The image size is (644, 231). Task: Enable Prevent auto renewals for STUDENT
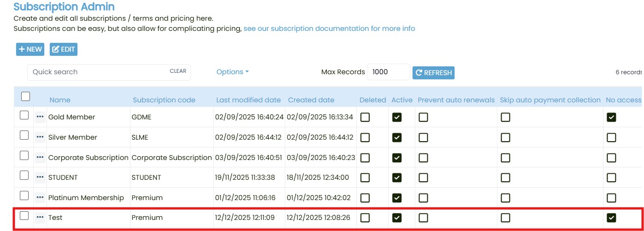(x=423, y=178)
